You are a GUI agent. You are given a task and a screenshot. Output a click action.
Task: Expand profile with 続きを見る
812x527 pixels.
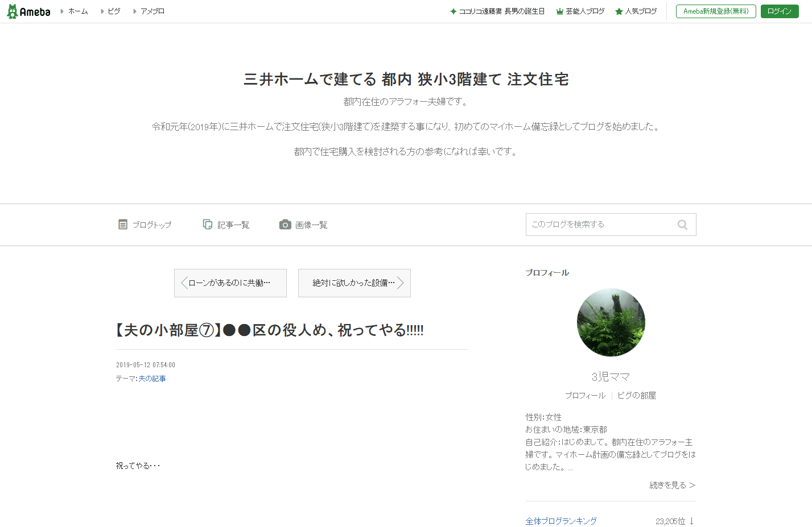pyautogui.click(x=673, y=485)
